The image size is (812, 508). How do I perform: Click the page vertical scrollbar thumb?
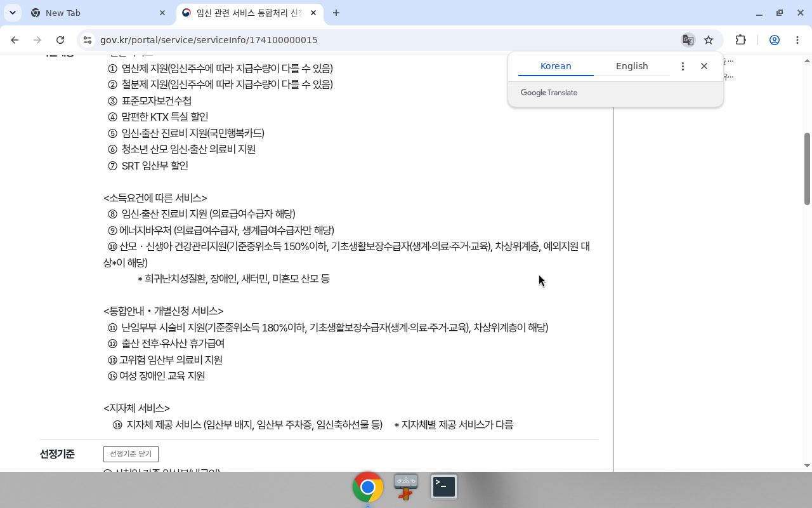[x=808, y=169]
